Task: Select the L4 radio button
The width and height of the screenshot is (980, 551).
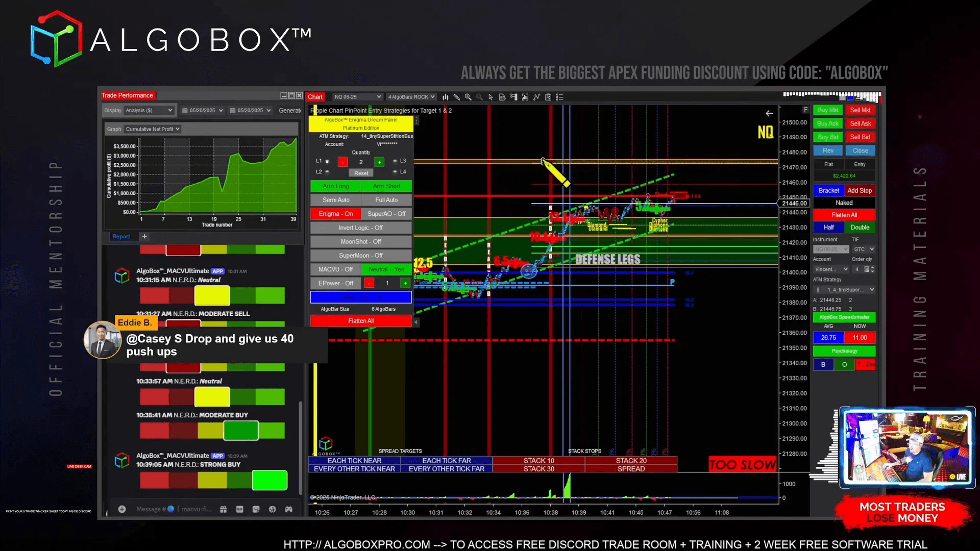Action: (x=395, y=172)
